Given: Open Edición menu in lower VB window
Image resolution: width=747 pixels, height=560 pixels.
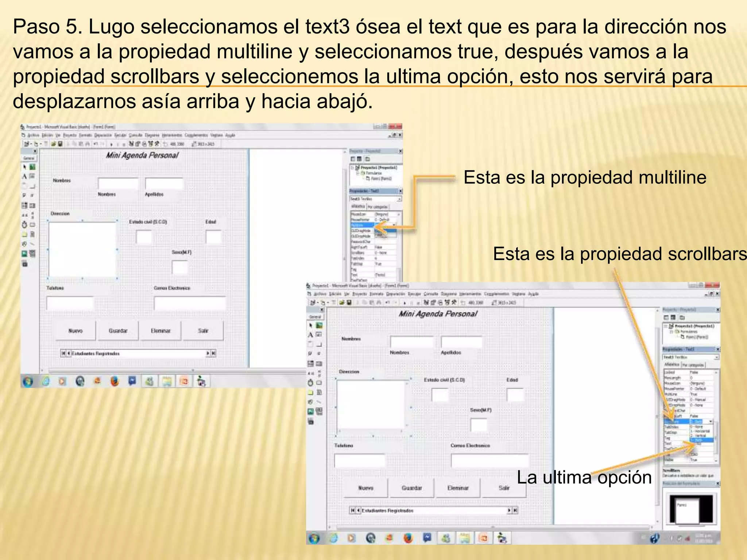Looking at the screenshot, I should click(x=335, y=294).
